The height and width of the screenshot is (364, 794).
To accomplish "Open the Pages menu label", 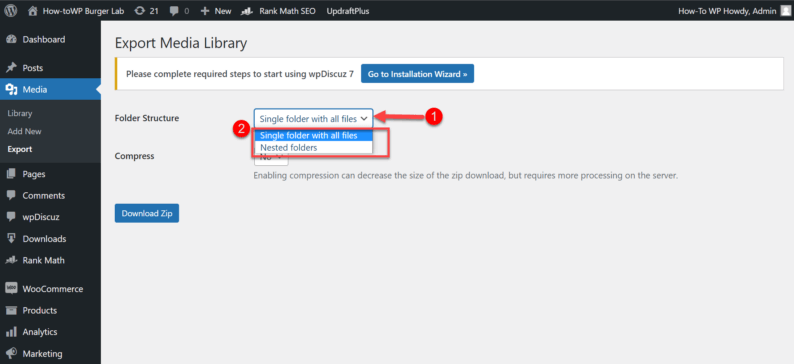I will tap(34, 174).
